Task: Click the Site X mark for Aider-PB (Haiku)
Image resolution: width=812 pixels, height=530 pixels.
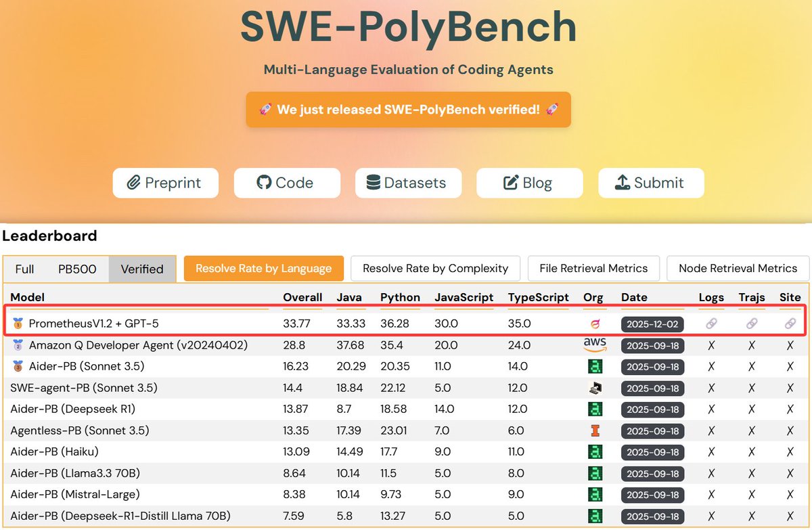Action: (790, 452)
